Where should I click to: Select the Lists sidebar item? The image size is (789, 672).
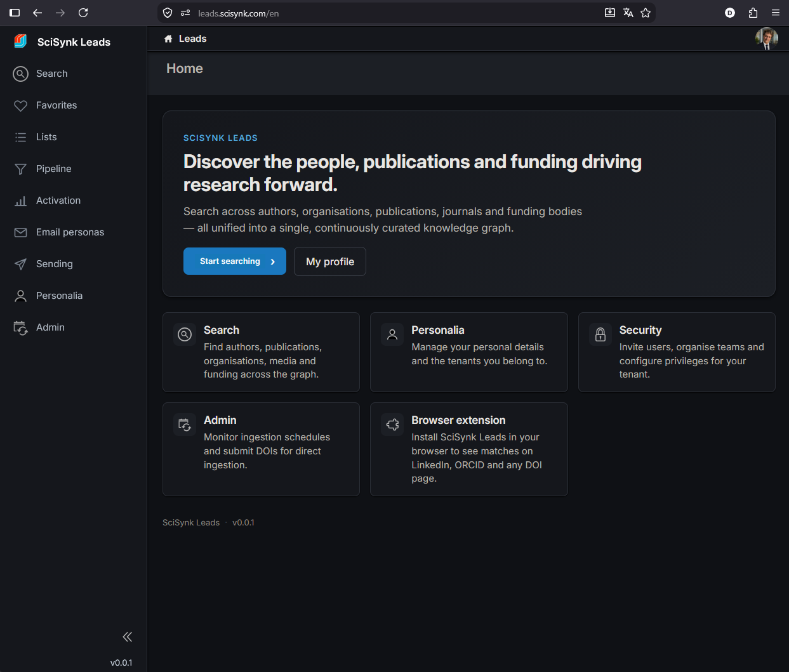73,137
